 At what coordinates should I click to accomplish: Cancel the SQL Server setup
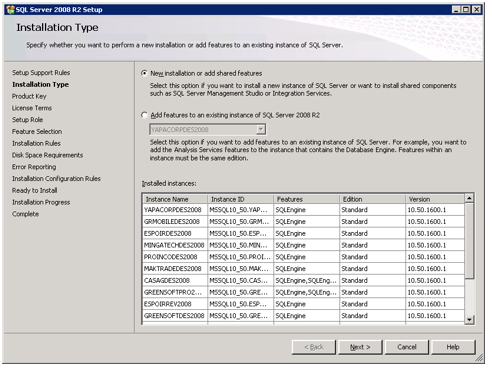407,347
